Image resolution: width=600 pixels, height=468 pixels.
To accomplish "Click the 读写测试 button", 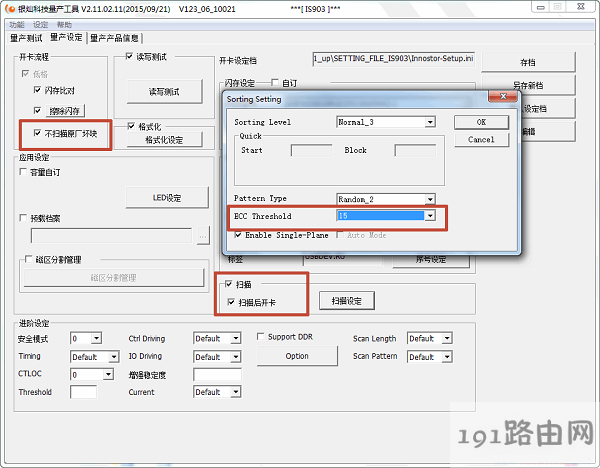I will click(x=164, y=92).
